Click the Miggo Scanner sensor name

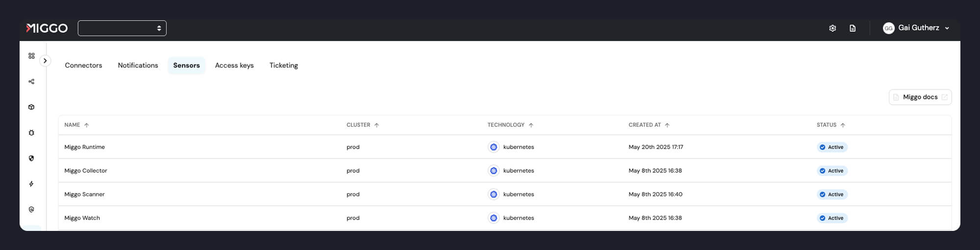pos(84,194)
